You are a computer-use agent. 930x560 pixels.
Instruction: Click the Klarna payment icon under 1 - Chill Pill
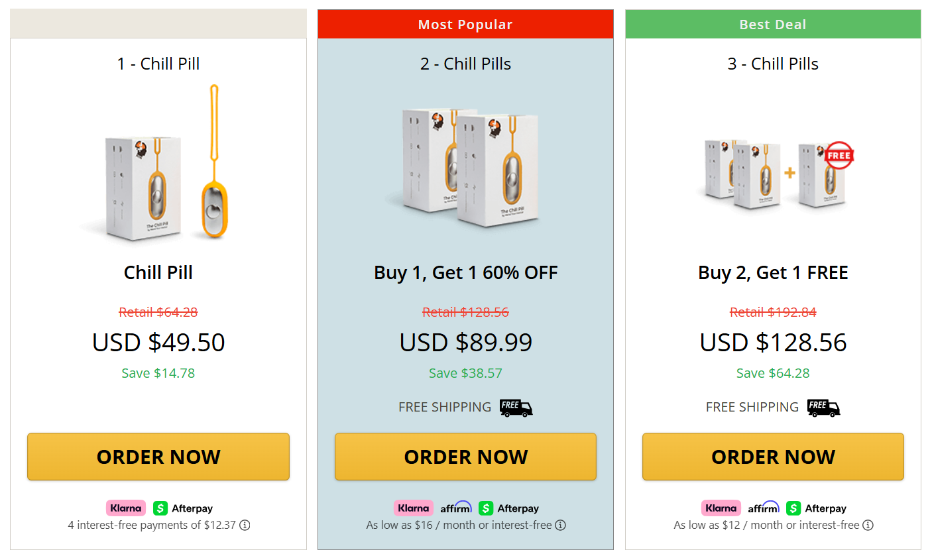click(126, 508)
